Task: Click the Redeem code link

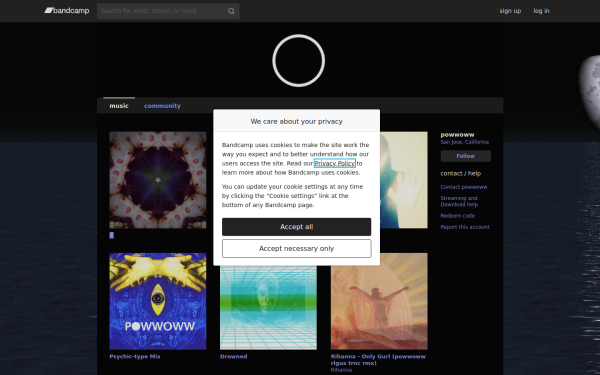Action: click(457, 216)
